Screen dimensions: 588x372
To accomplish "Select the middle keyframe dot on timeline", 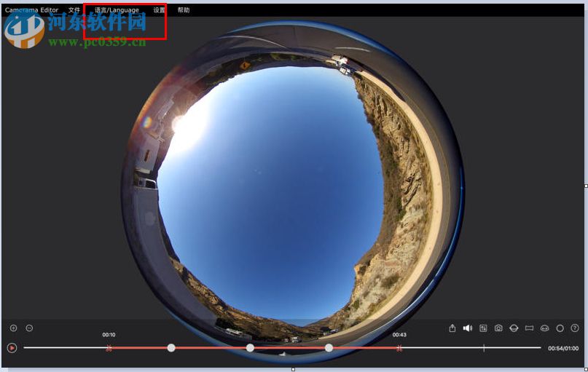I will coord(250,348).
